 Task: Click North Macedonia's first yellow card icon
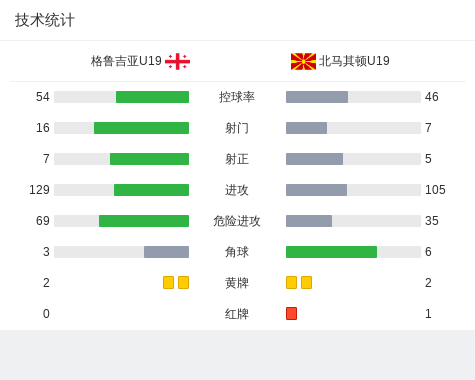pyautogui.click(x=291, y=282)
